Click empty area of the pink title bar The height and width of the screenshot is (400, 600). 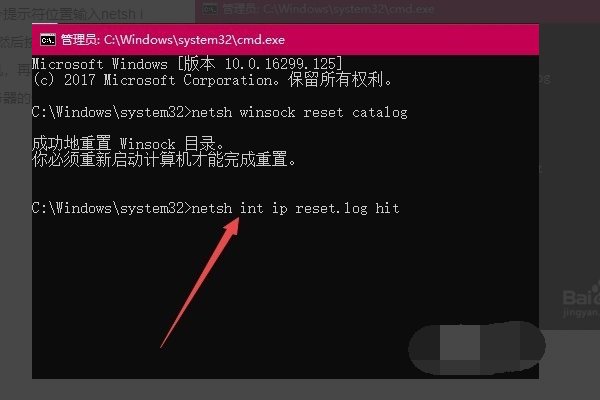pos(411,39)
